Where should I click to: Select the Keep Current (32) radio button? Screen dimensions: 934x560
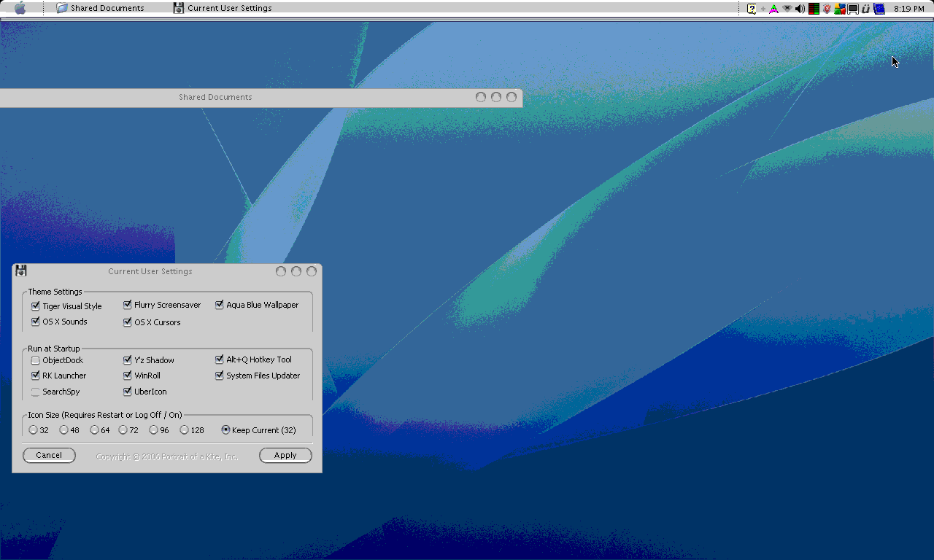[226, 430]
